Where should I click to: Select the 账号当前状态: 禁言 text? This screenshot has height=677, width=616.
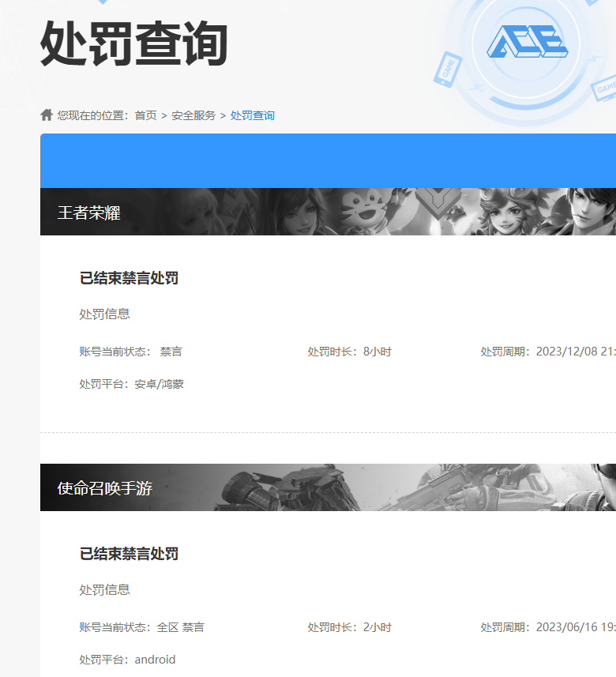pyautogui.click(x=131, y=352)
